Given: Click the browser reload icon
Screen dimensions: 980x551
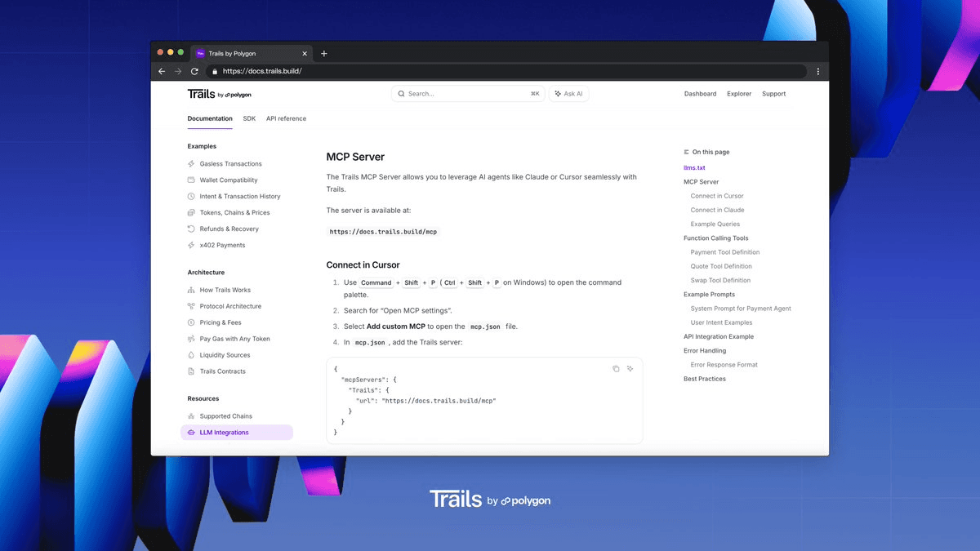Looking at the screenshot, I should coord(194,71).
